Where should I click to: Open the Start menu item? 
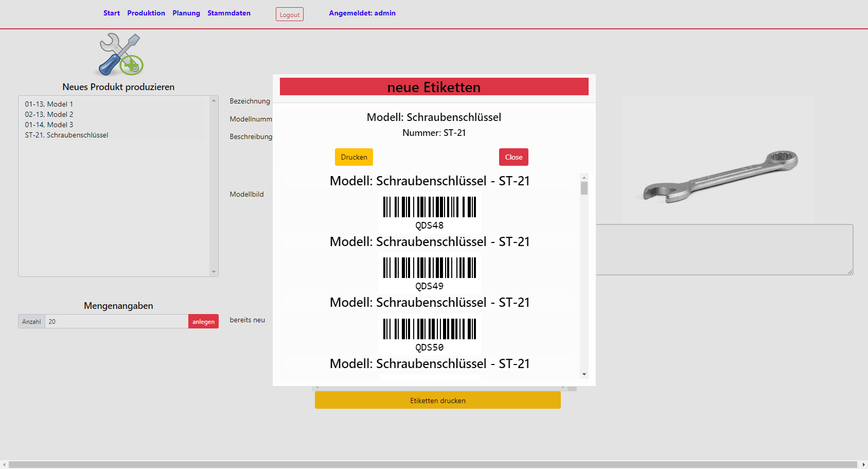tap(111, 13)
